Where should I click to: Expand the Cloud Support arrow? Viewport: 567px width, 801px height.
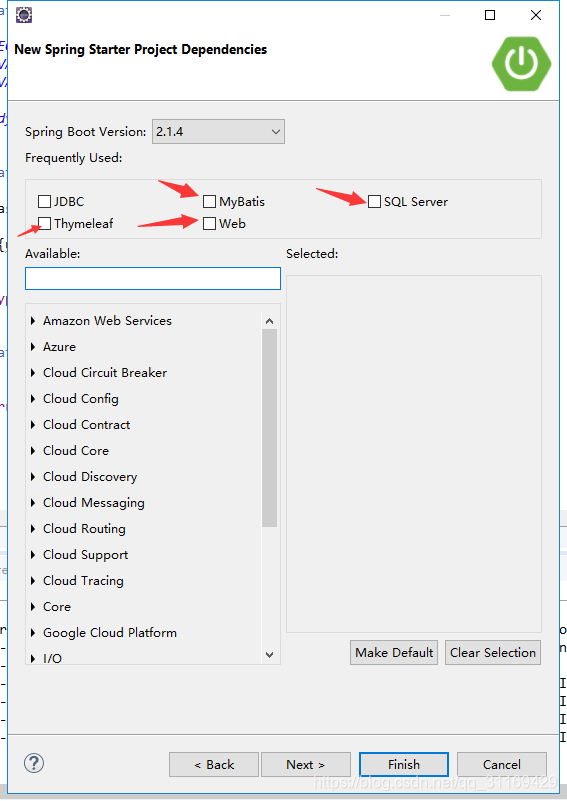coord(33,555)
